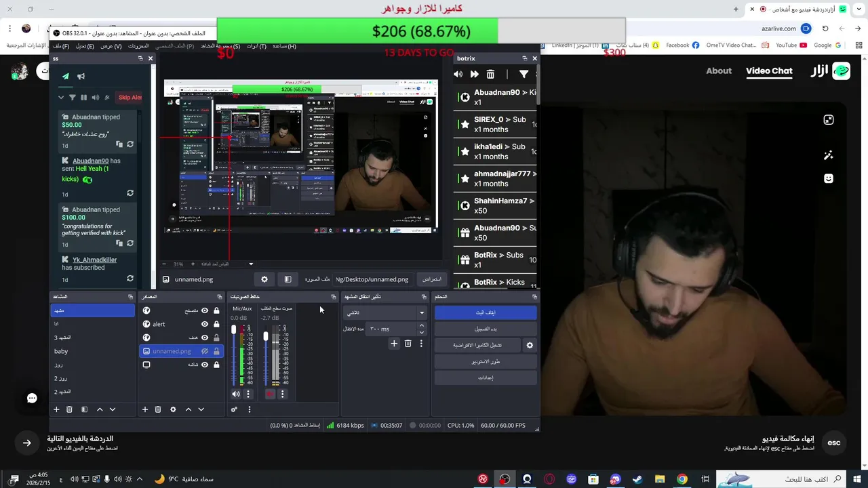Open scene transition type dropdown
Image resolution: width=868 pixels, height=488 pixels.
[385, 312]
